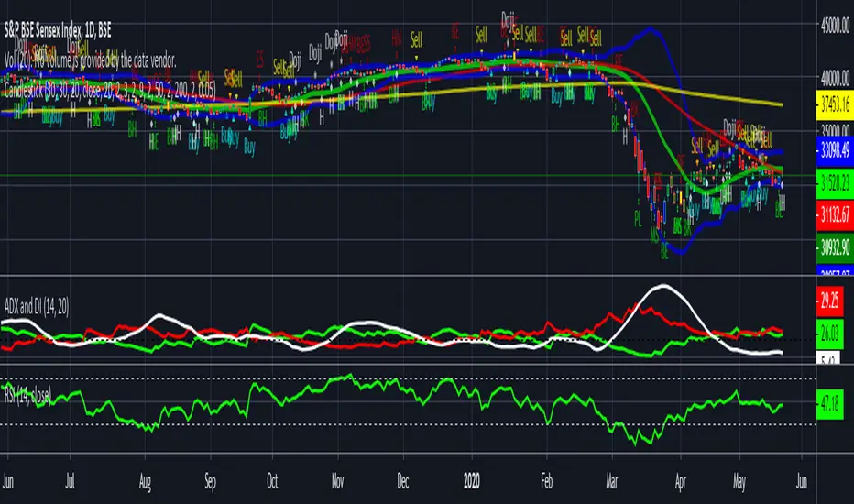Viewport: 854px width, 504px height.
Task: Select the green 26.03 DI value label
Action: (829, 334)
